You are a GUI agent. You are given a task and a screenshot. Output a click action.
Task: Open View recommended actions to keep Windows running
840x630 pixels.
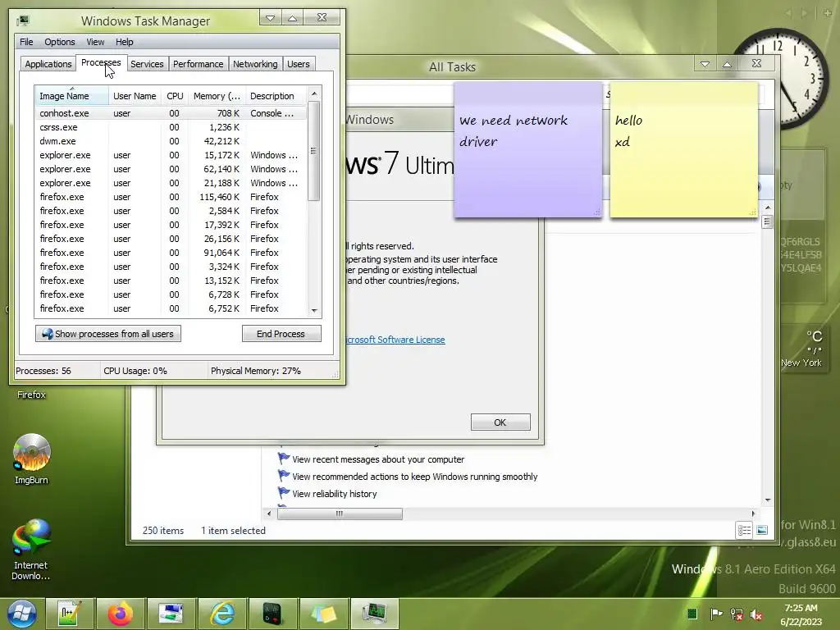[x=414, y=477]
